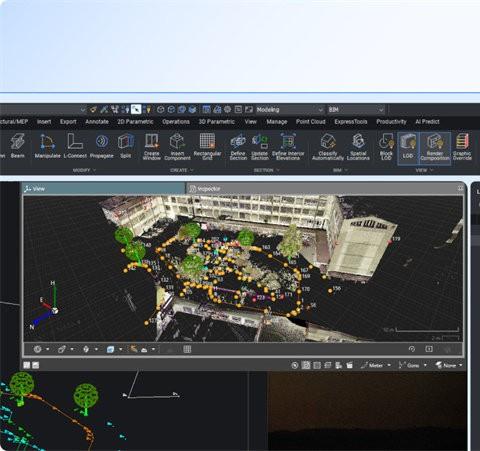Toggle the LOD view button

[x=408, y=148]
